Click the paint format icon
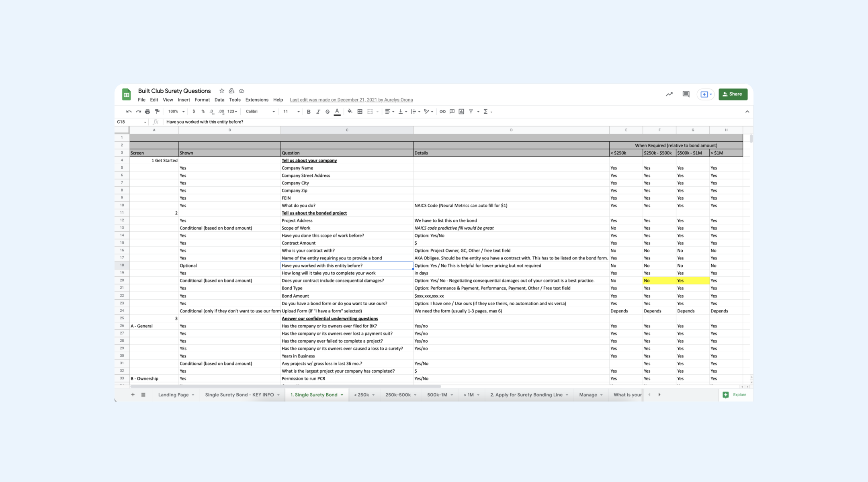 [x=157, y=112]
